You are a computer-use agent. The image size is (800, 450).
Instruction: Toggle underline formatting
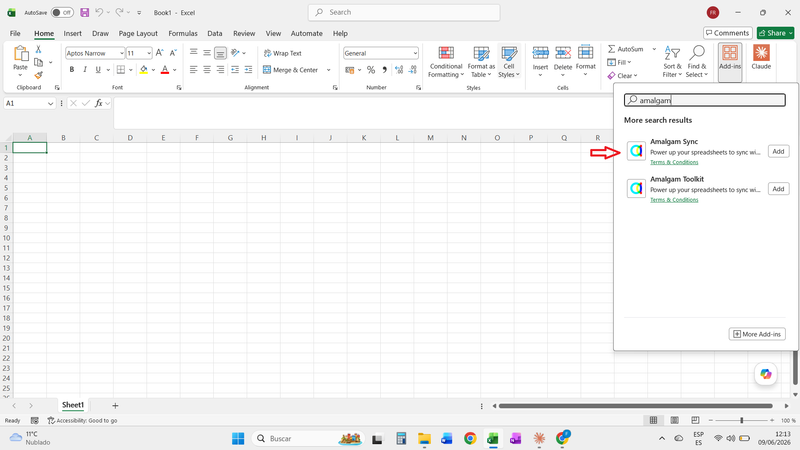[98, 69]
